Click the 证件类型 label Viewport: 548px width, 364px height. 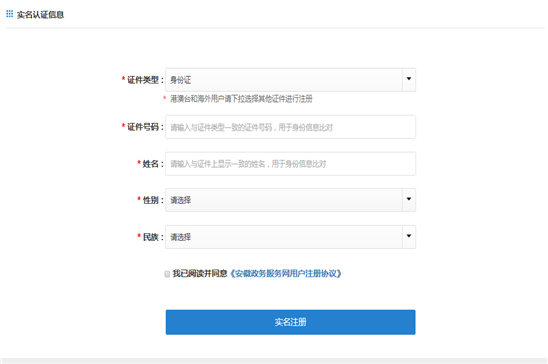click(145, 80)
